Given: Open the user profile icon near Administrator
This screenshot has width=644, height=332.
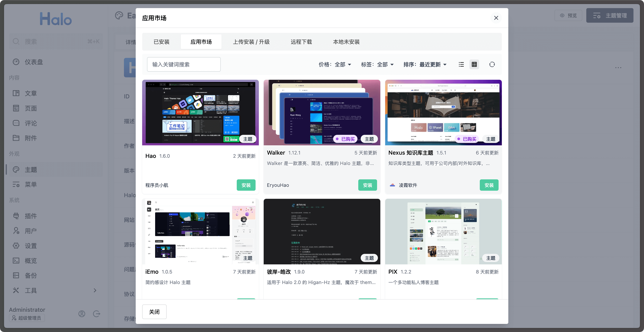Looking at the screenshot, I should (82, 314).
